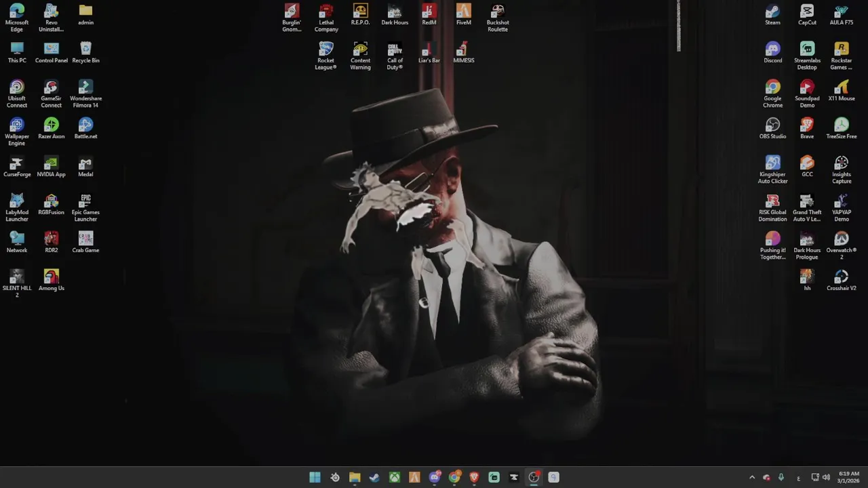The image size is (868, 488).
Task: Select the Razer Axon desktop icon
Action: [x=52, y=128]
